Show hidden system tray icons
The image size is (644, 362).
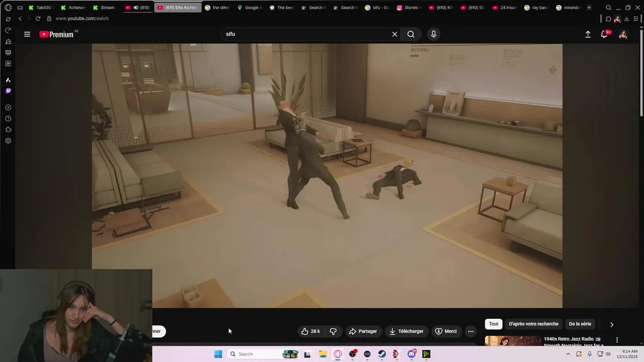click(x=568, y=354)
